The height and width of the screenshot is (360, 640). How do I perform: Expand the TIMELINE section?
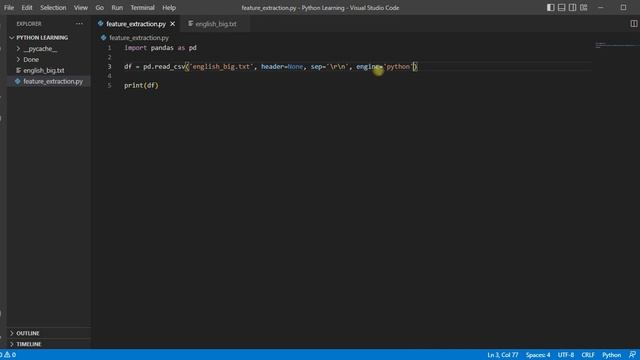(29, 344)
